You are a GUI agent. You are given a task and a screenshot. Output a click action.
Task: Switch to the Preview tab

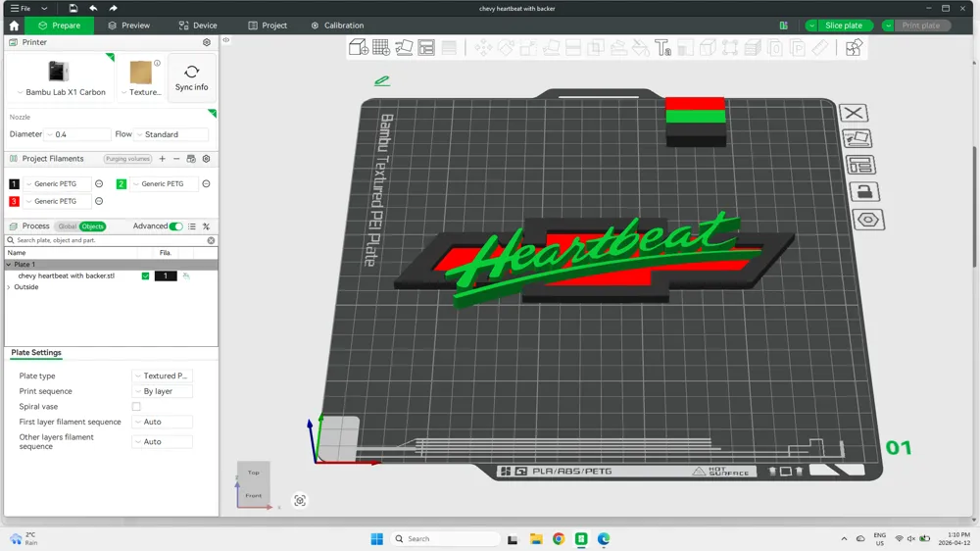coord(128,25)
